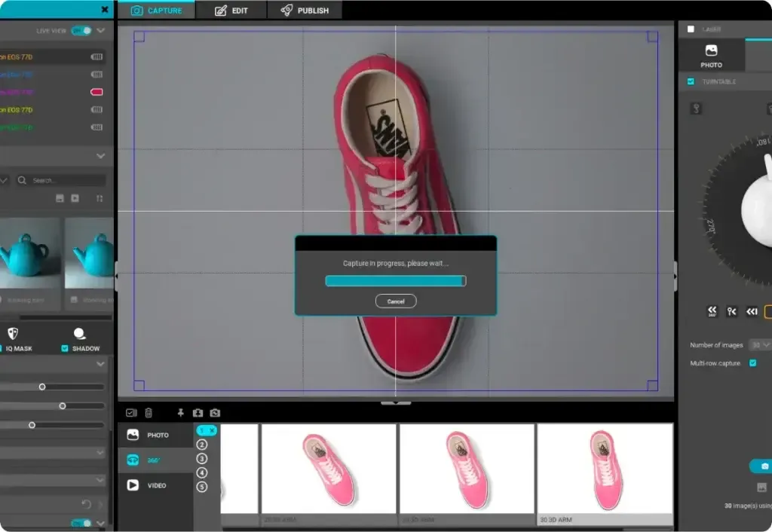Click the select-all checkmark icon above thumbnails

point(131,413)
